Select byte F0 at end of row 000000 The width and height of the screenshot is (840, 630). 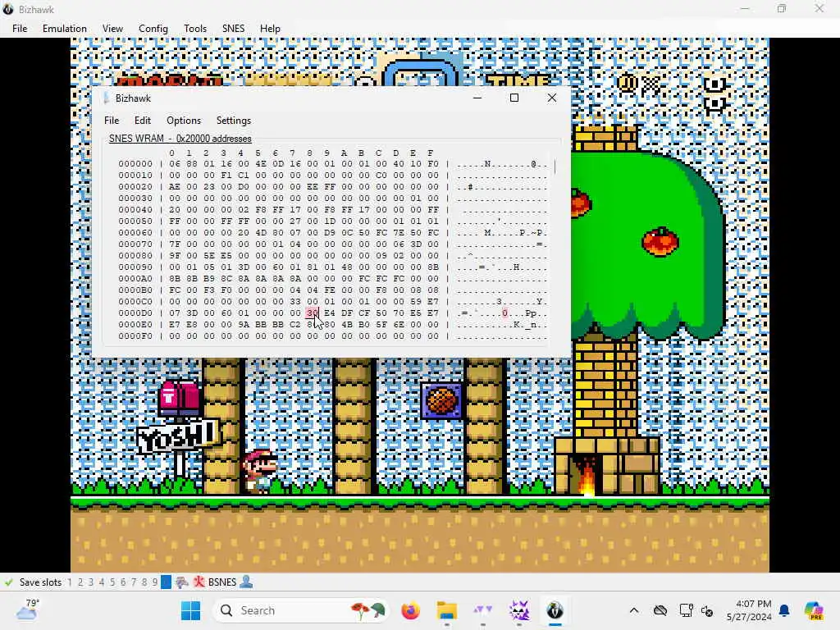(433, 164)
